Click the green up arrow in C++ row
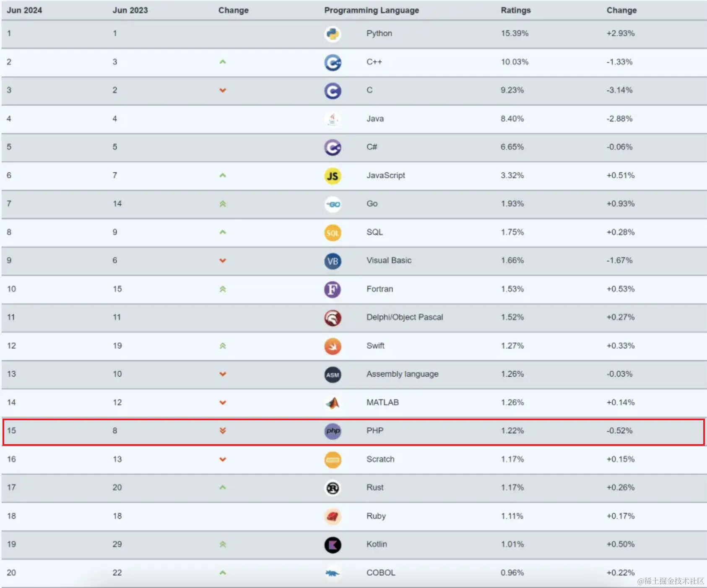707x588 pixels. (x=223, y=62)
